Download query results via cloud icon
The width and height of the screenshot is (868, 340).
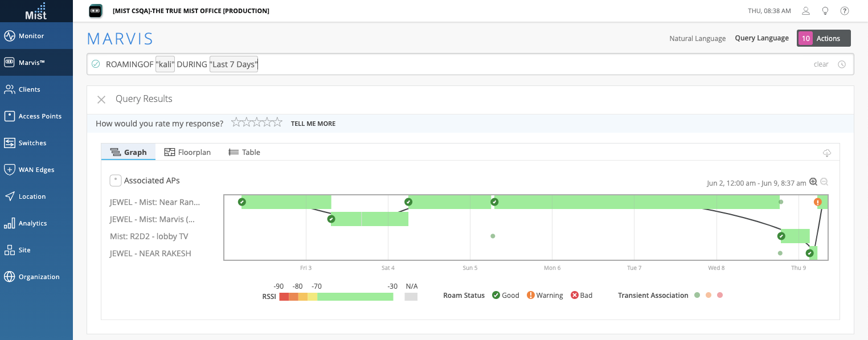(x=827, y=153)
